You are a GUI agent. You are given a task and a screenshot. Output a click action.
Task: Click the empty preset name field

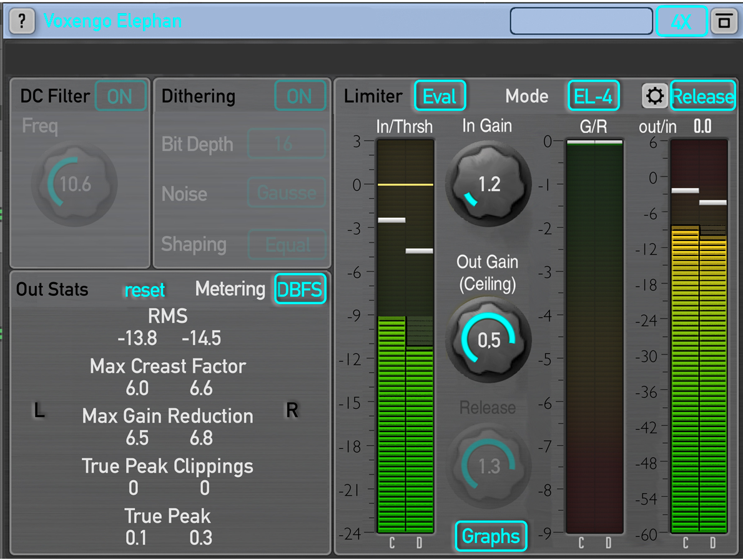pos(581,21)
